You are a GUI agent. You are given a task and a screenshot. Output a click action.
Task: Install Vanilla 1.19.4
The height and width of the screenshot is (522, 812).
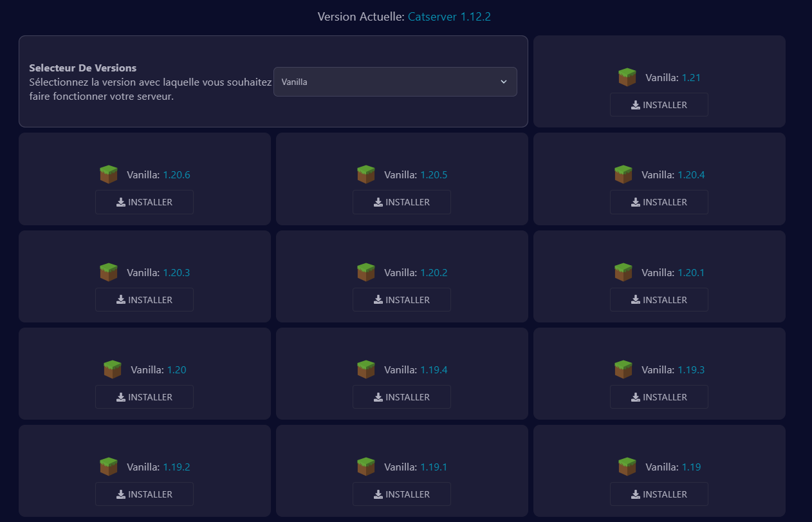401,397
